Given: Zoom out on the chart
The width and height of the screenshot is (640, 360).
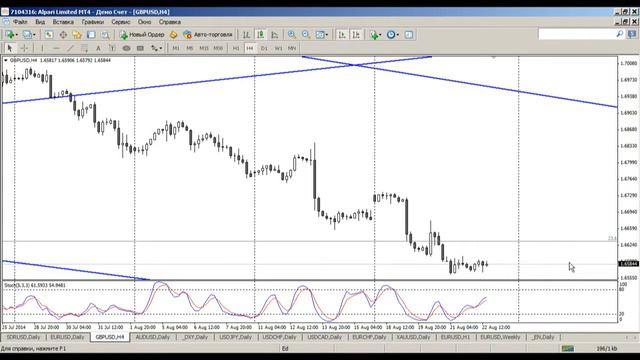Looking at the screenshot, I should (306, 35).
